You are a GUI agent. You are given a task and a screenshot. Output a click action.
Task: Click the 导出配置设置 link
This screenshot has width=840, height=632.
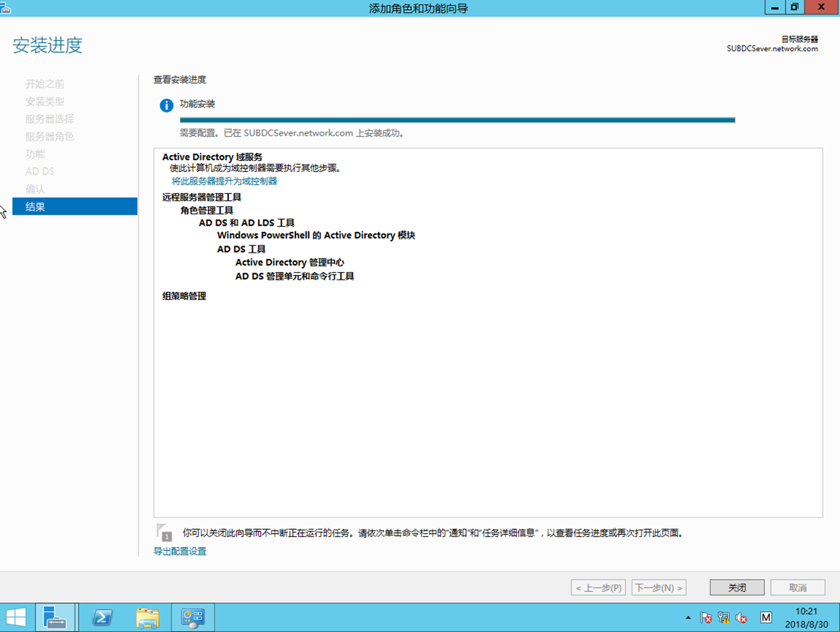pos(180,551)
